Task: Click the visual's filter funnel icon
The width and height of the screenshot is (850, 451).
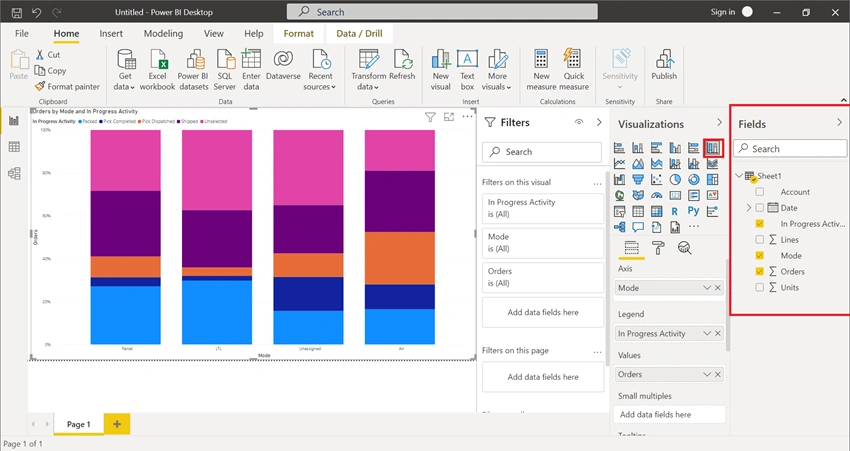Action: point(430,117)
